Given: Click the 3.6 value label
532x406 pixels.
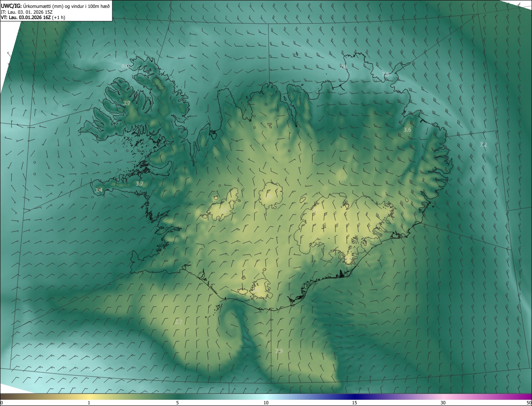Looking at the screenshot, I should tap(407, 130).
